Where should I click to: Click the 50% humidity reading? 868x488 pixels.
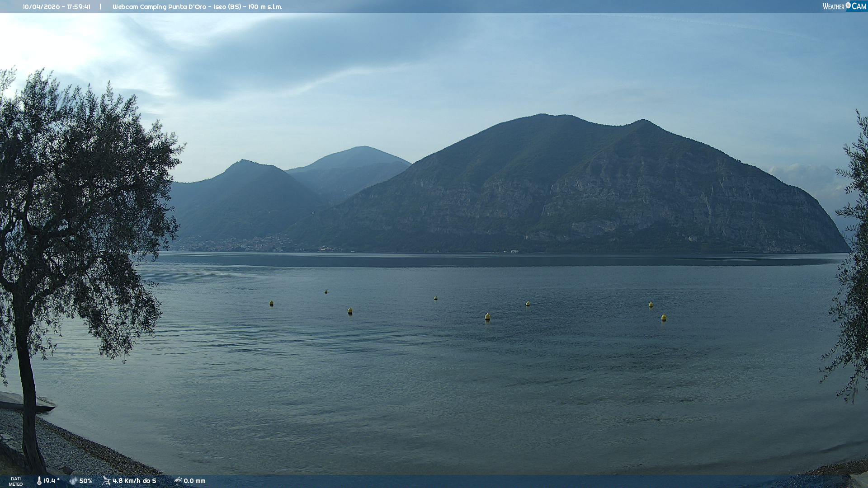tap(86, 481)
